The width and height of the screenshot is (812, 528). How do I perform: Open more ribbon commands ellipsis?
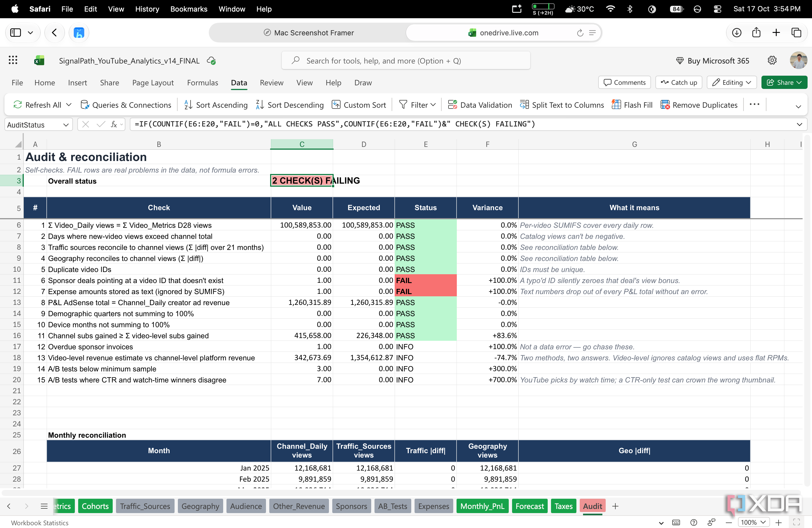click(754, 104)
